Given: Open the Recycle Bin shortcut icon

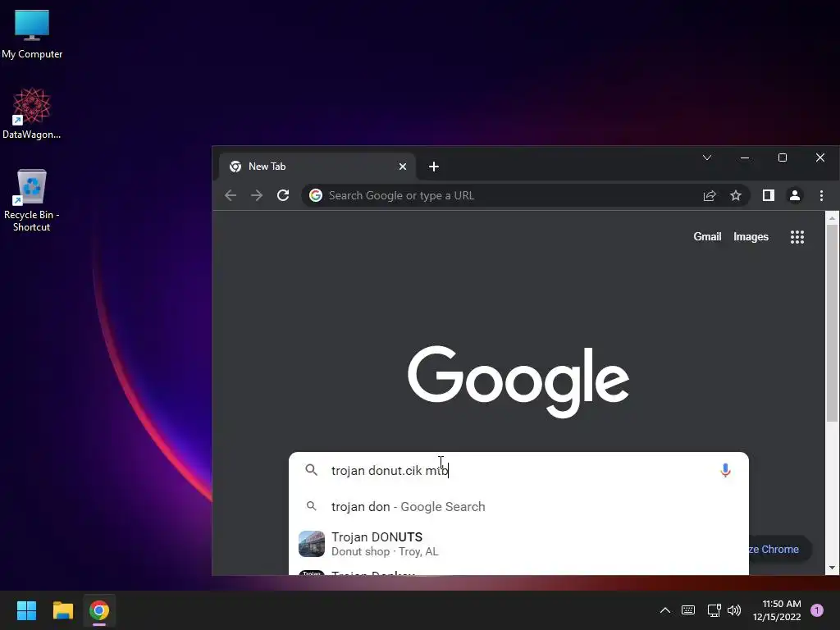Looking at the screenshot, I should 32,200.
